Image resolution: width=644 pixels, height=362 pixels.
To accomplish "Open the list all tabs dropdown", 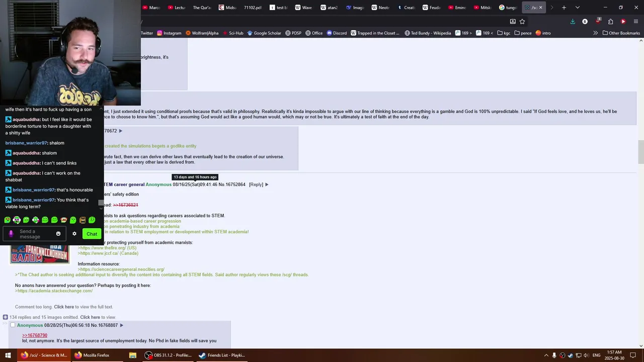I will pos(577,8).
